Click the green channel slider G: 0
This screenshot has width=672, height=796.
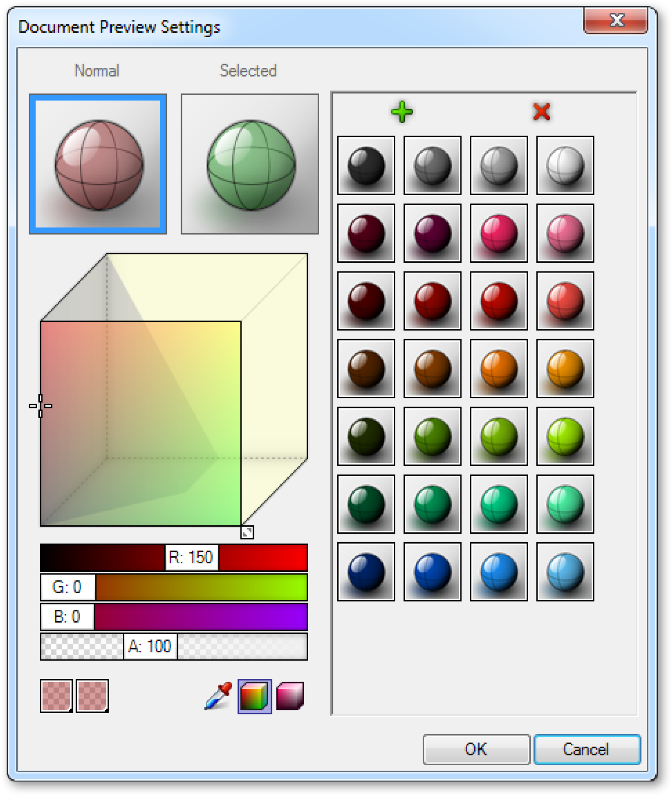pyautogui.click(x=174, y=587)
